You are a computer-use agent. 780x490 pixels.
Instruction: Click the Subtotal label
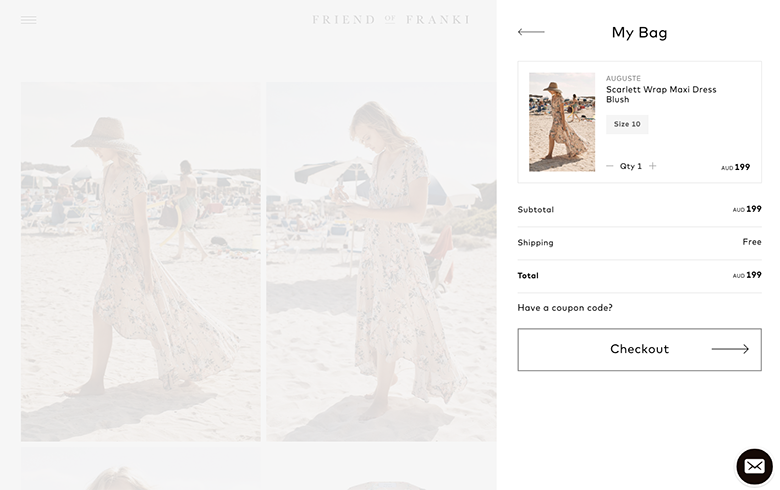536,210
